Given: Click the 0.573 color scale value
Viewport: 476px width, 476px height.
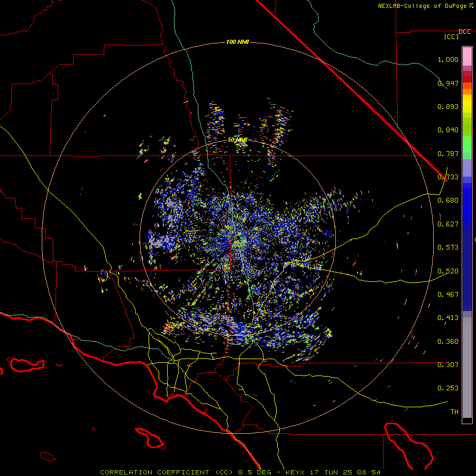Looking at the screenshot, I should (x=448, y=248).
